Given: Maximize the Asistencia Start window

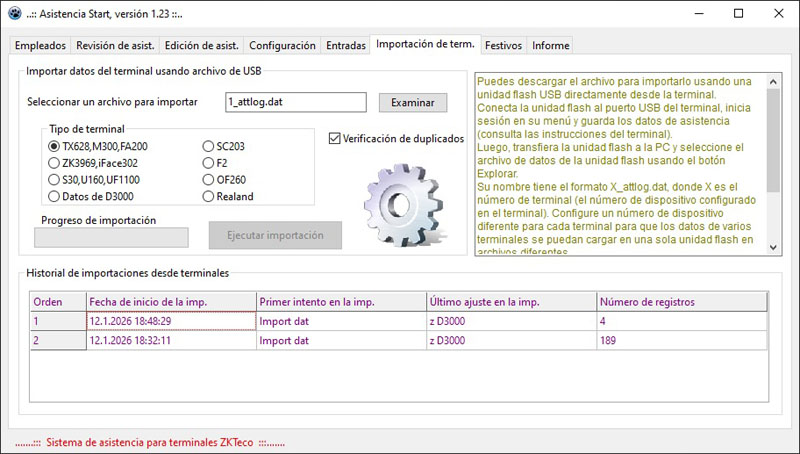Looking at the screenshot, I should click(x=738, y=14).
